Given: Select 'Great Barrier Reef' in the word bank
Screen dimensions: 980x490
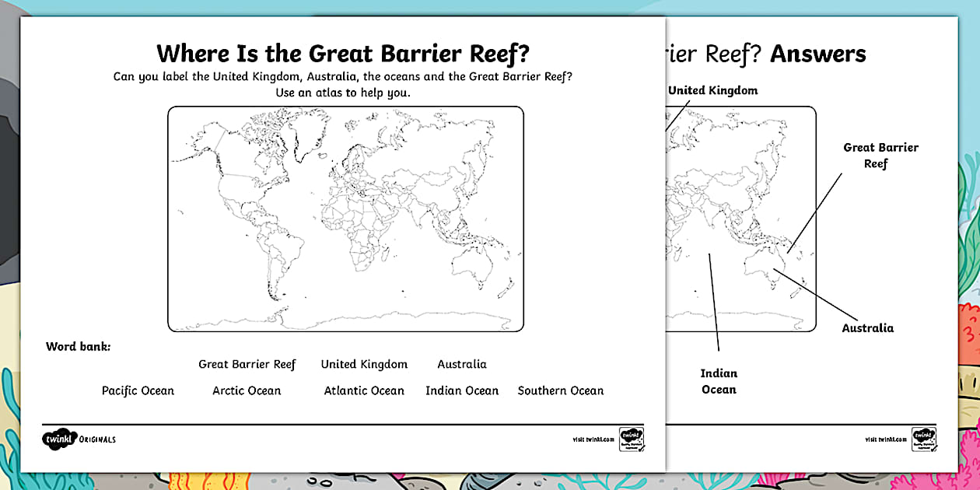Looking at the screenshot, I should pyautogui.click(x=247, y=364).
